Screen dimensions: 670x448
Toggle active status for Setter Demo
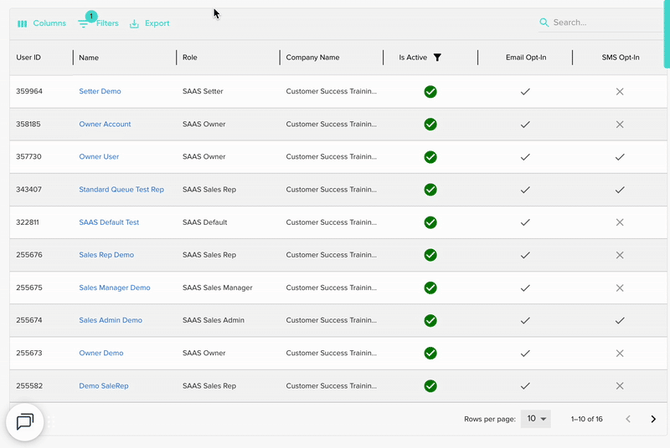(x=430, y=91)
